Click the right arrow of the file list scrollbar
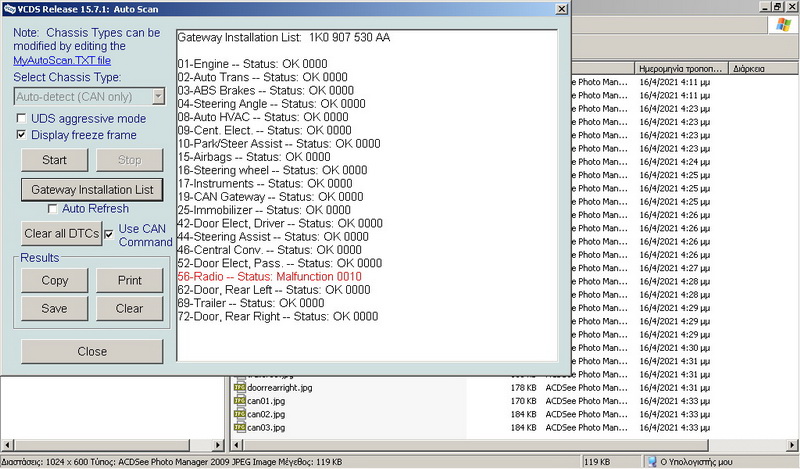 pyautogui.click(x=794, y=445)
